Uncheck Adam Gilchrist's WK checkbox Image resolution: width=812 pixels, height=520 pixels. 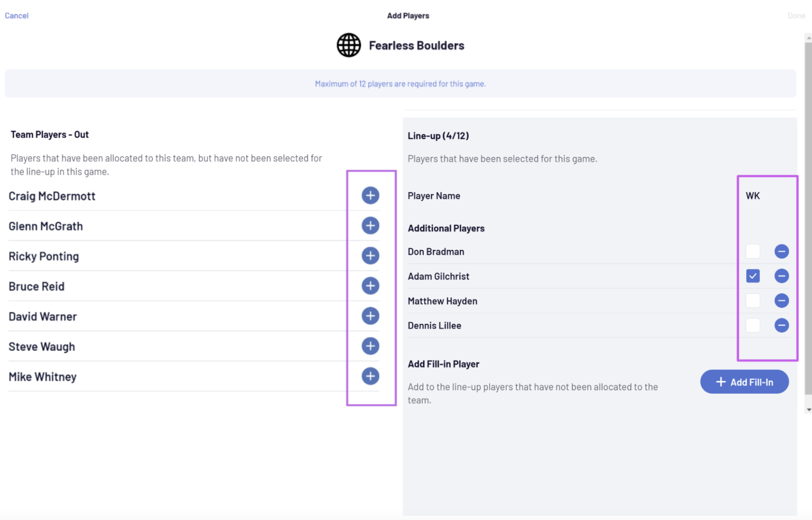(753, 276)
